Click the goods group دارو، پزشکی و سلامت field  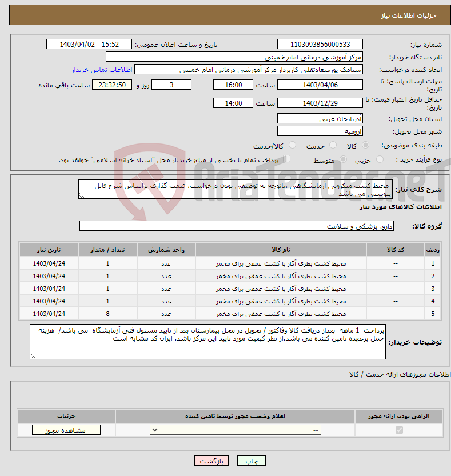[x=237, y=226]
